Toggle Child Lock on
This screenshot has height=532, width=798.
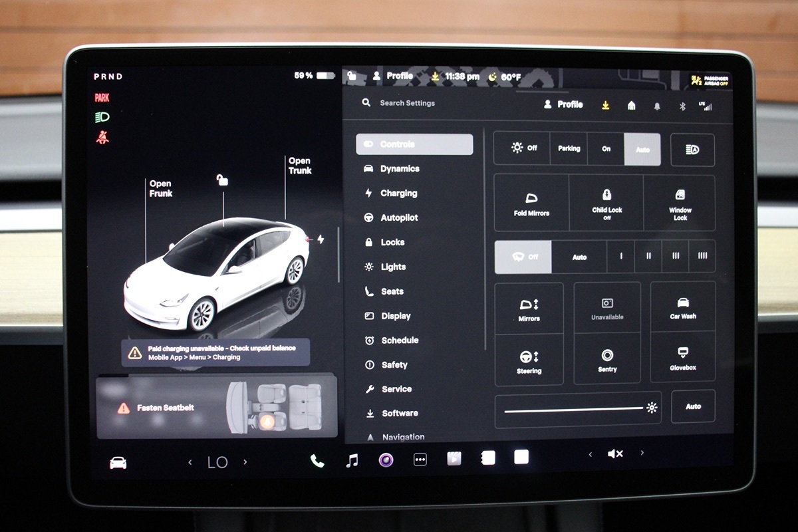pos(606,203)
